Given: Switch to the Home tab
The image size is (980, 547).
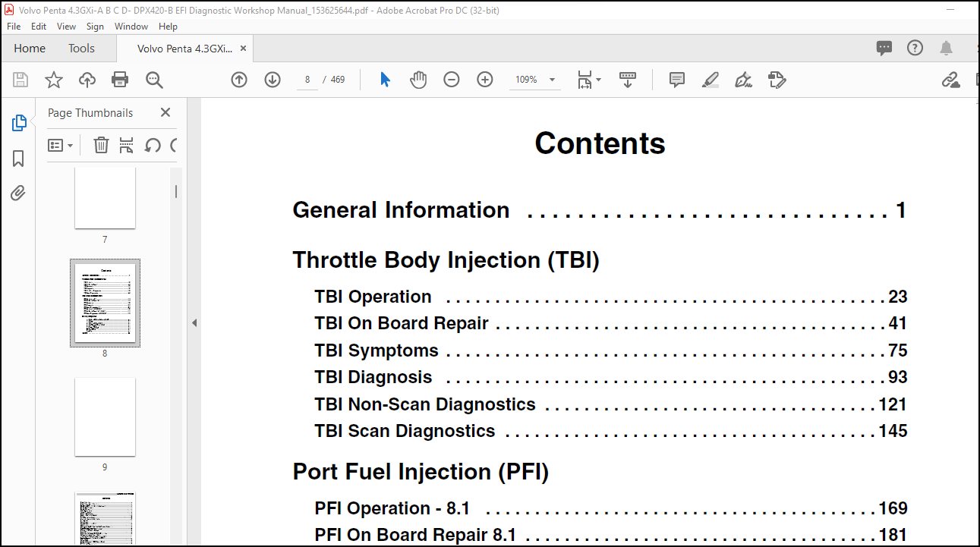Looking at the screenshot, I should tap(30, 48).
